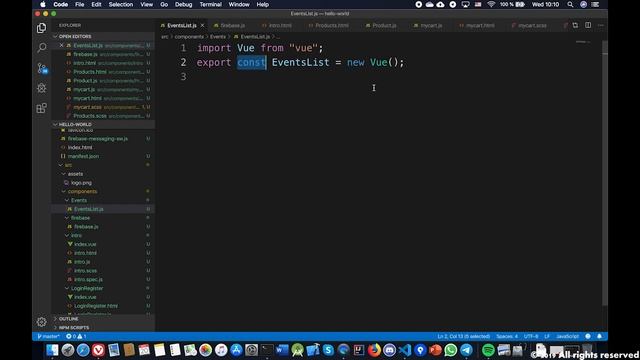640x360 pixels.
Task: Click the Events breadcrumb segment
Action: click(x=218, y=37)
